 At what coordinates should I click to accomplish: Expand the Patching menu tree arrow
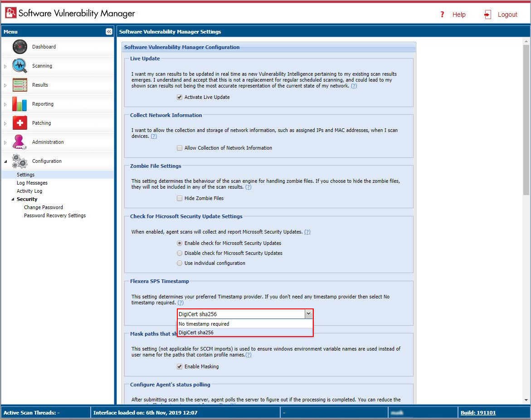[x=5, y=124]
